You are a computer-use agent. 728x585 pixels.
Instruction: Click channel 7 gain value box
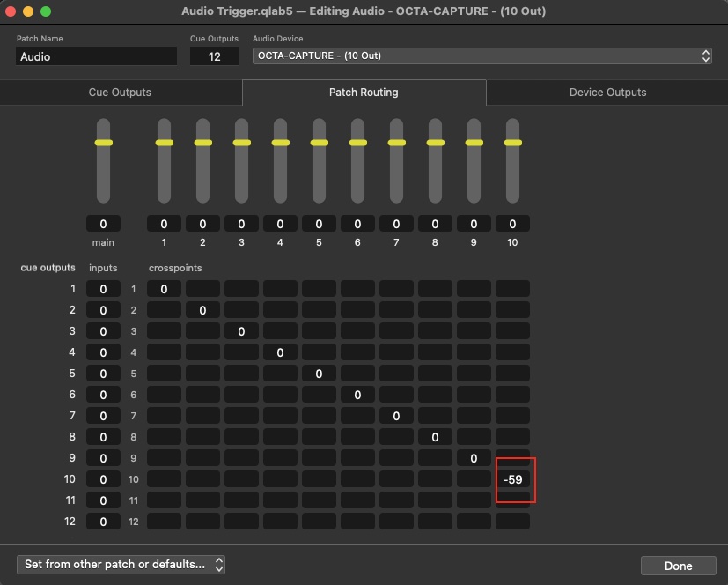[x=395, y=223]
